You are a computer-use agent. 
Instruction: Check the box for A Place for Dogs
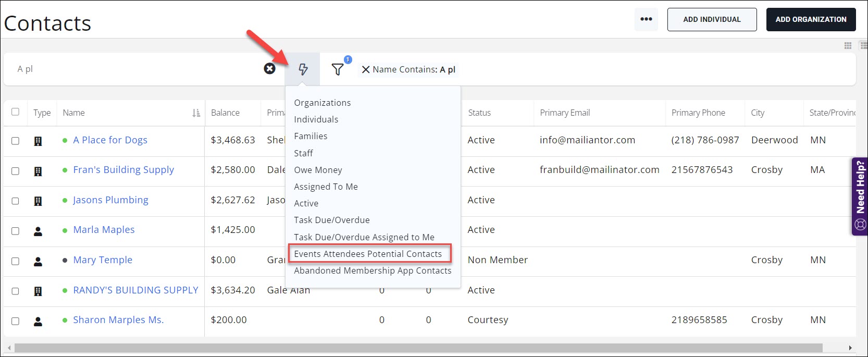pyautogui.click(x=16, y=141)
